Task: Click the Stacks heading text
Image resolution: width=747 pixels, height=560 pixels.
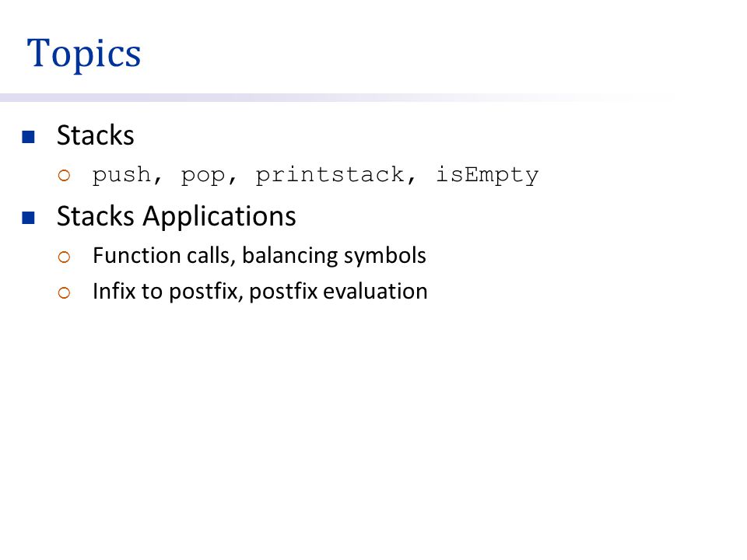Action: (x=95, y=135)
